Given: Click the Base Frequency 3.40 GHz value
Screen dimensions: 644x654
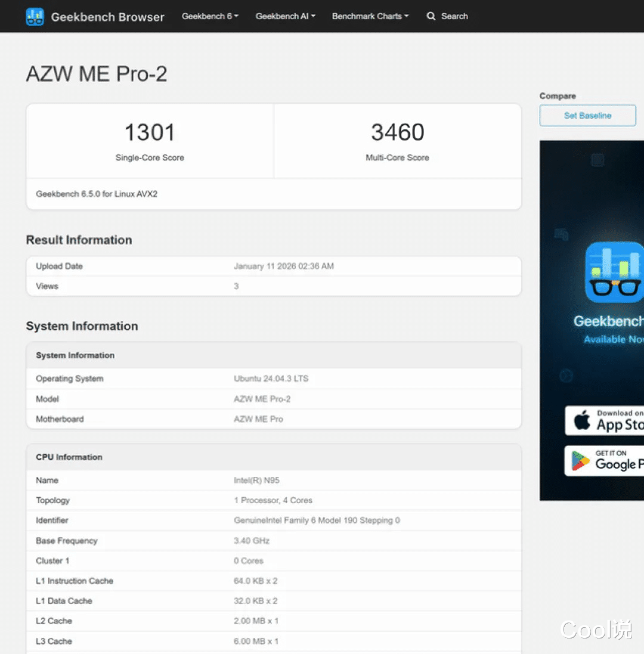Looking at the screenshot, I should point(252,541).
